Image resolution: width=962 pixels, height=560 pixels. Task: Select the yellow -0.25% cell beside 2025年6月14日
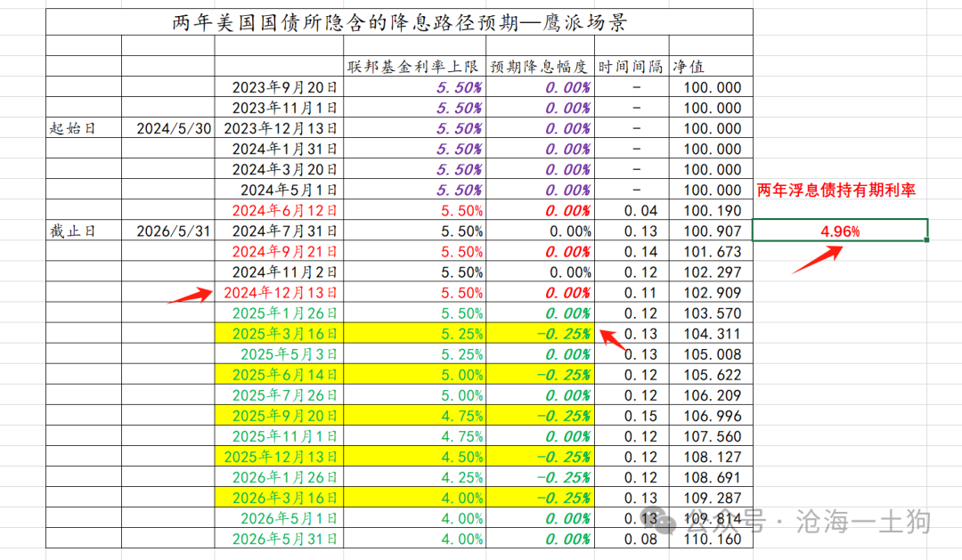point(540,375)
